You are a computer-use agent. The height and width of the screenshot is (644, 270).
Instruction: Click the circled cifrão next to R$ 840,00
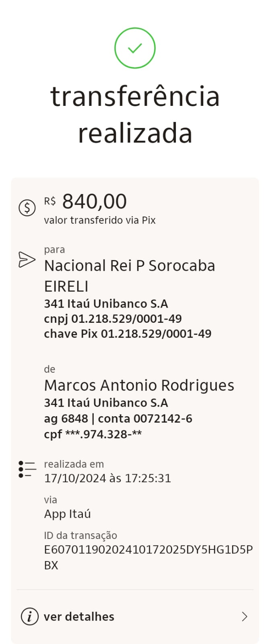(27, 208)
